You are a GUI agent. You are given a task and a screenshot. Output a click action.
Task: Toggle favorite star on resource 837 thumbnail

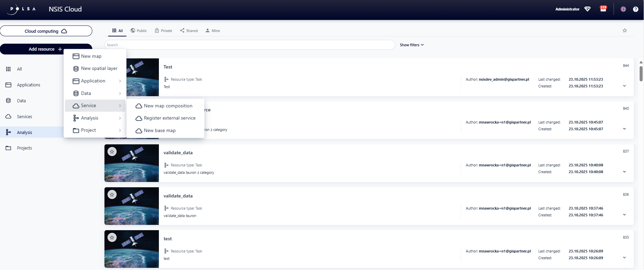point(112,152)
